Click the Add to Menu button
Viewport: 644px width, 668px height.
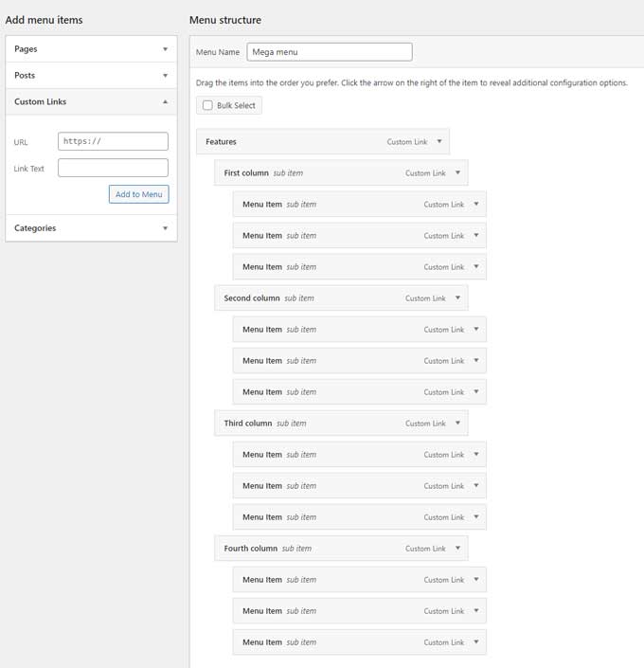pyautogui.click(x=139, y=194)
